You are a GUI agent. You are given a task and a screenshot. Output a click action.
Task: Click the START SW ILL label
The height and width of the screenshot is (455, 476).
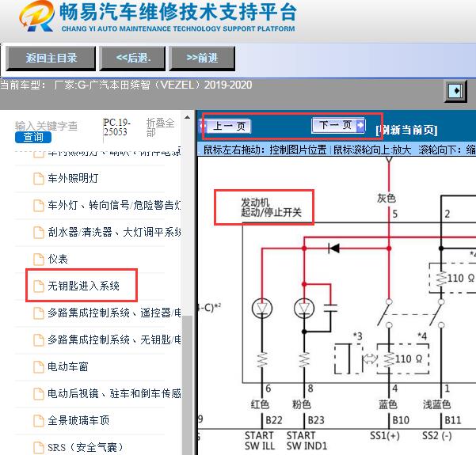pyautogui.click(x=260, y=441)
